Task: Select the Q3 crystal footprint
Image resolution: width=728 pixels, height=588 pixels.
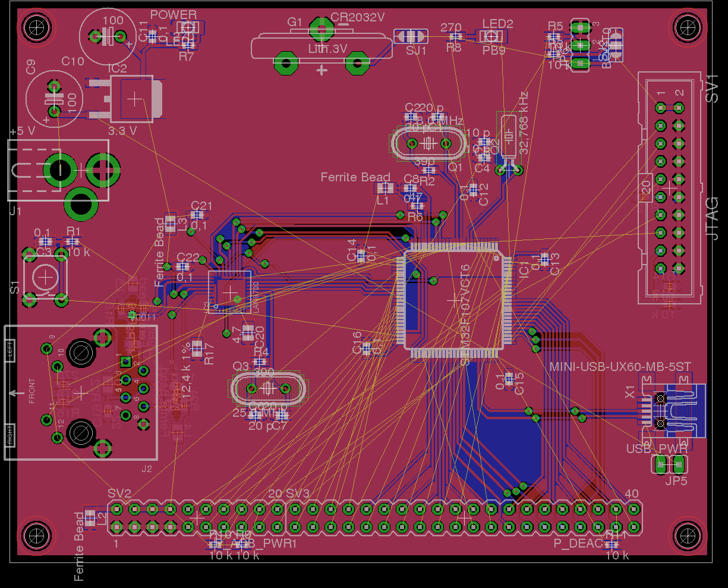Action: 268,388
